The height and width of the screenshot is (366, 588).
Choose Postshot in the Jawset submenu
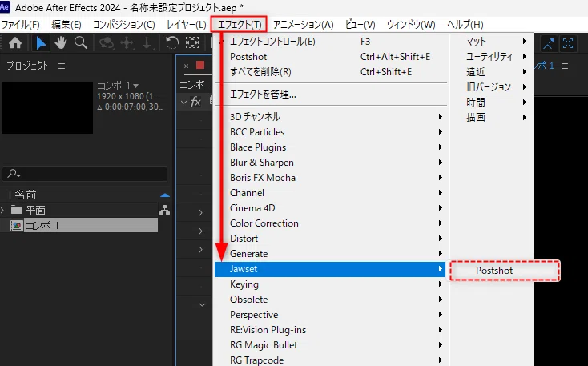[x=505, y=271]
